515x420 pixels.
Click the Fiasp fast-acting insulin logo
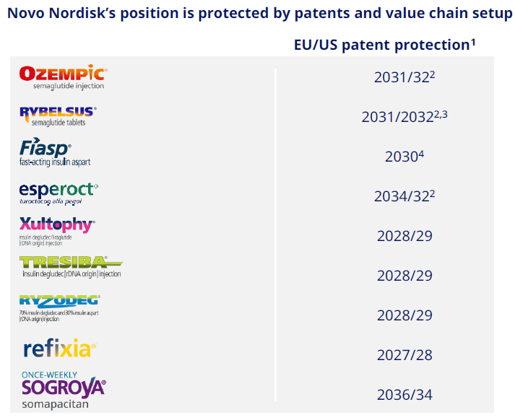(55, 153)
